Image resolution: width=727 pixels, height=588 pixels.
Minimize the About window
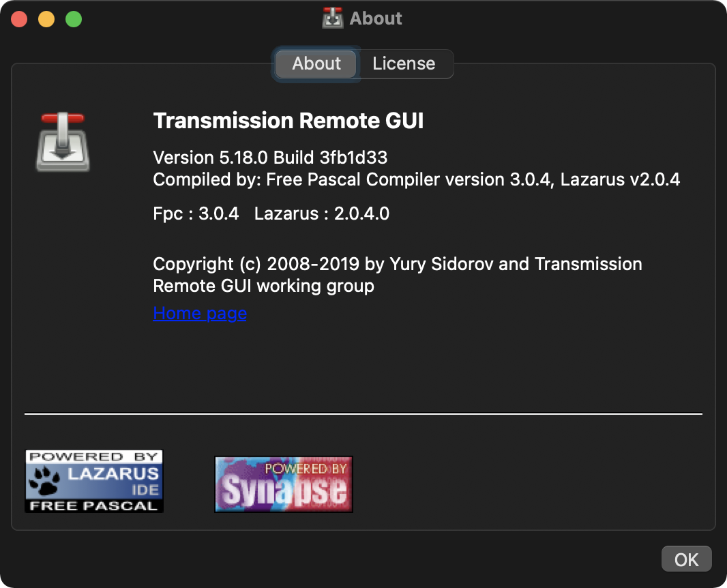[x=46, y=18]
